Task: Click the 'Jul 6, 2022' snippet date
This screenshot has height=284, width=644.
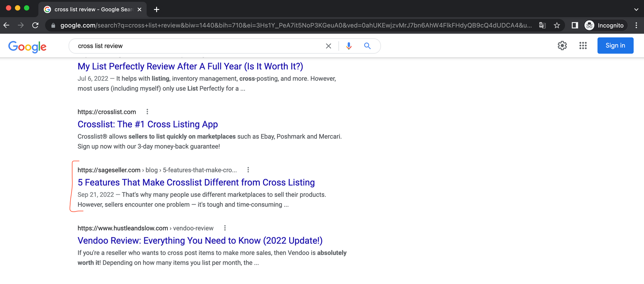Action: point(93,78)
